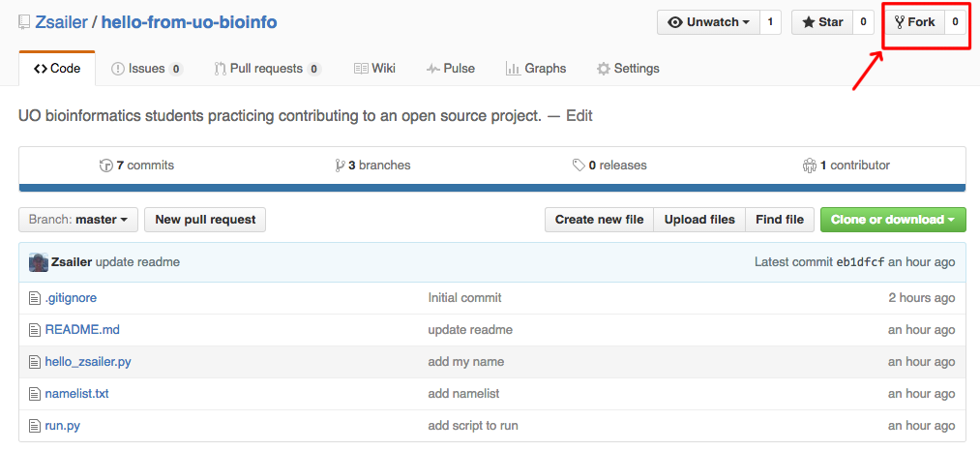Click the latest commit hash eb1dfcf

pos(860,262)
